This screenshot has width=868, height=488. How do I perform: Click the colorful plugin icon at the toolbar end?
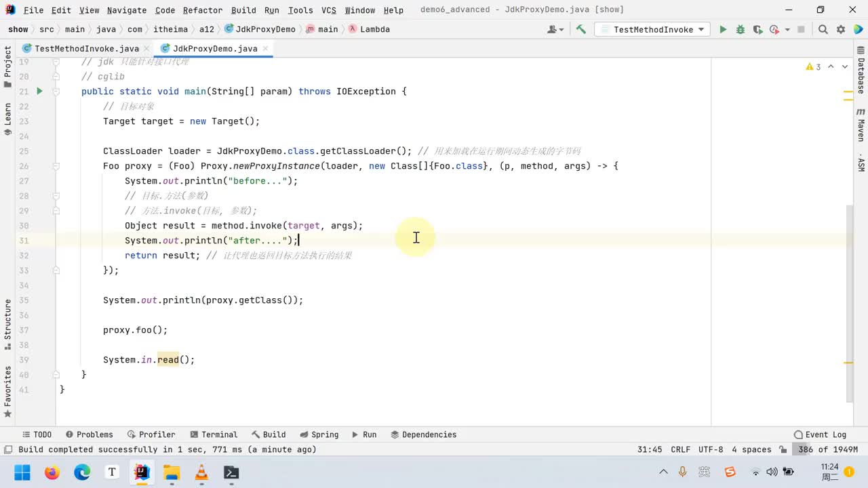pos(858,29)
